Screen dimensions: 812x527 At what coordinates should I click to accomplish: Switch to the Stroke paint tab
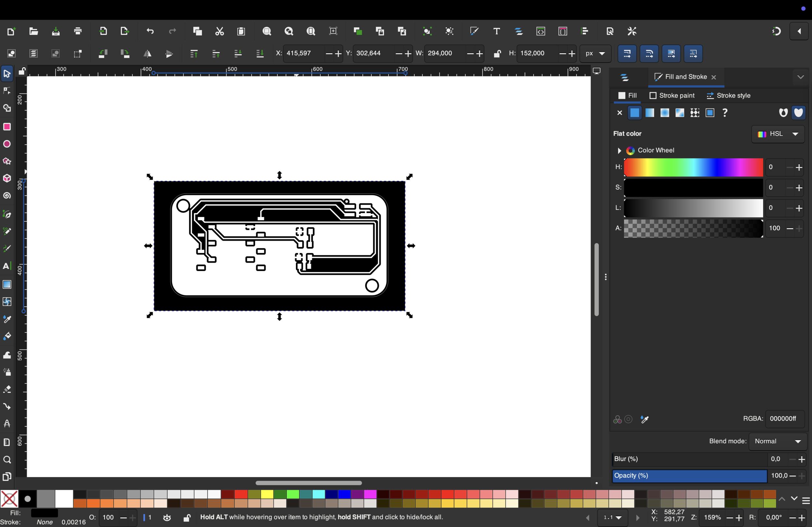pyautogui.click(x=672, y=96)
